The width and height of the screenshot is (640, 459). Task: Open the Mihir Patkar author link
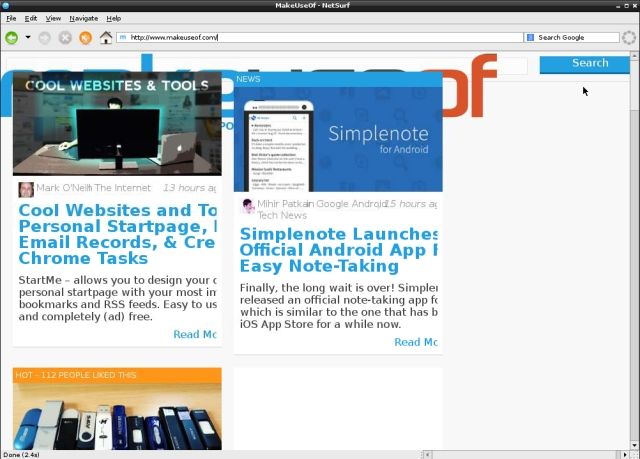(x=281, y=204)
